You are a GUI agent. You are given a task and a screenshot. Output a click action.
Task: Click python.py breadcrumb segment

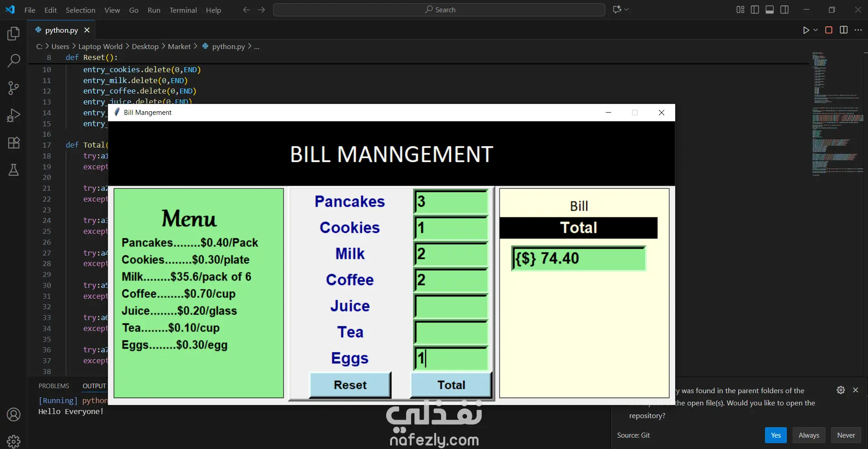pyautogui.click(x=228, y=46)
